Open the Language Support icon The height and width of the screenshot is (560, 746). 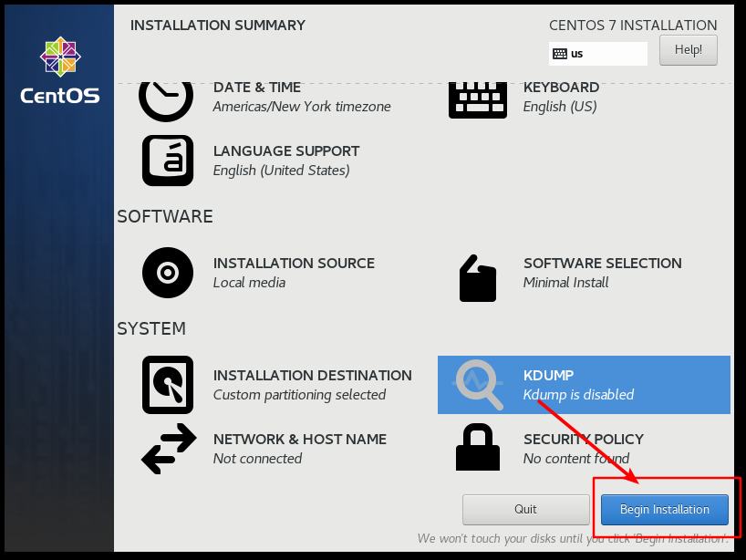point(168,161)
